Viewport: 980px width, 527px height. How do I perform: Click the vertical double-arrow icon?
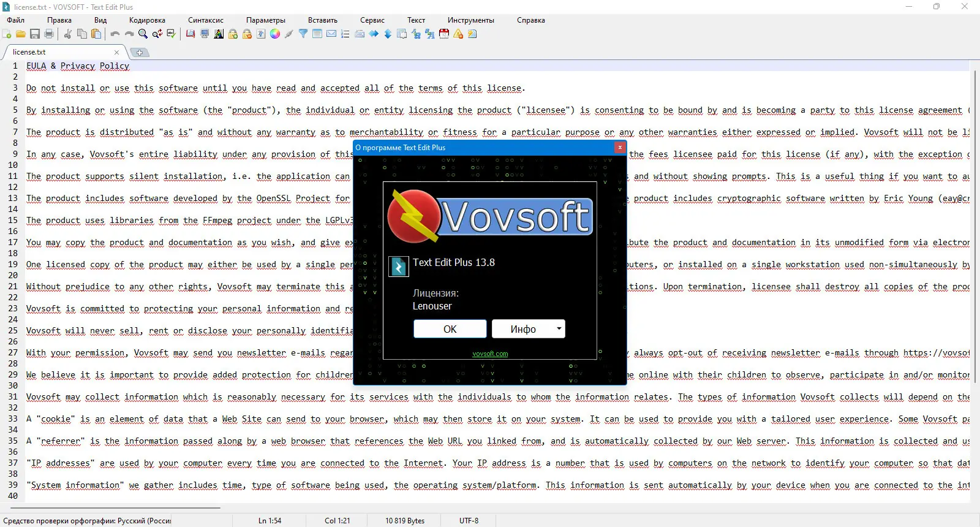pyautogui.click(x=388, y=34)
